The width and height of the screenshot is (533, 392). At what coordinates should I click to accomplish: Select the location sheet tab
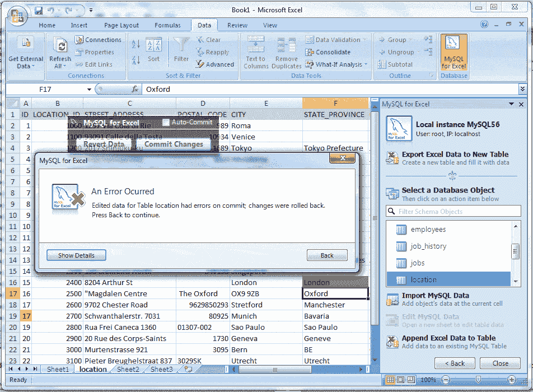(92, 369)
